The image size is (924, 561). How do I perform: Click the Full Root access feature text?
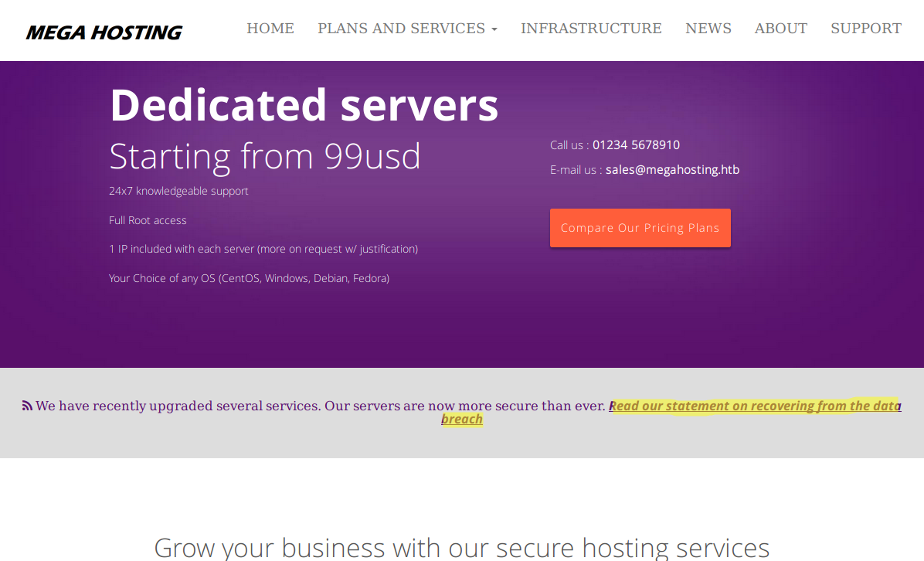tap(148, 220)
